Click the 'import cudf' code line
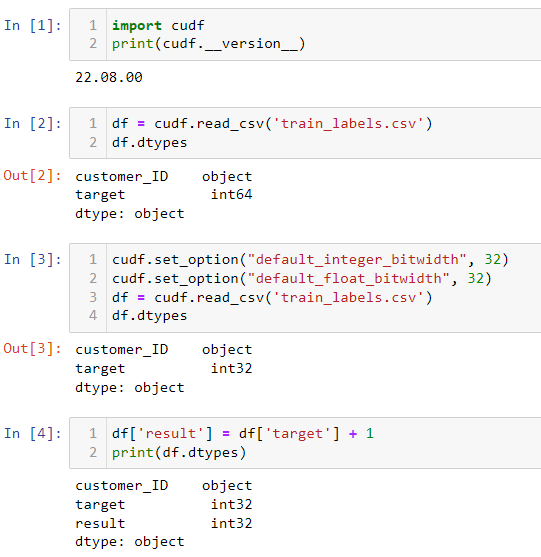The height and width of the screenshot is (557, 541). [158, 26]
